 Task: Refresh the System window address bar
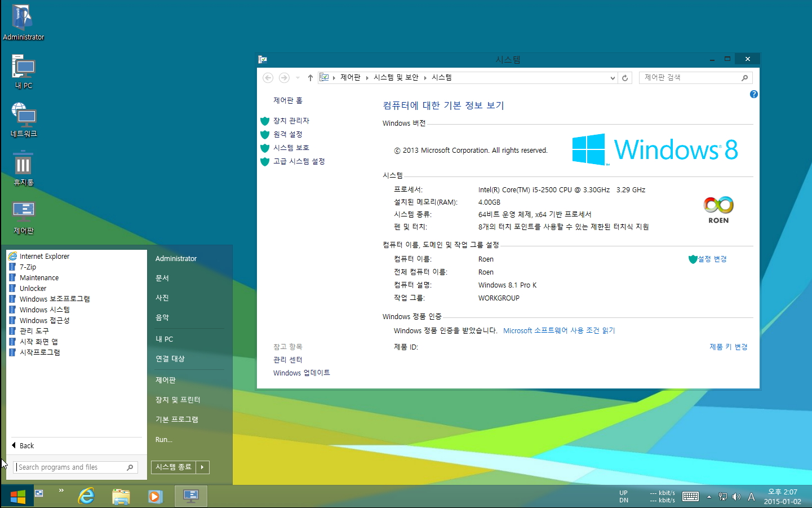(625, 78)
